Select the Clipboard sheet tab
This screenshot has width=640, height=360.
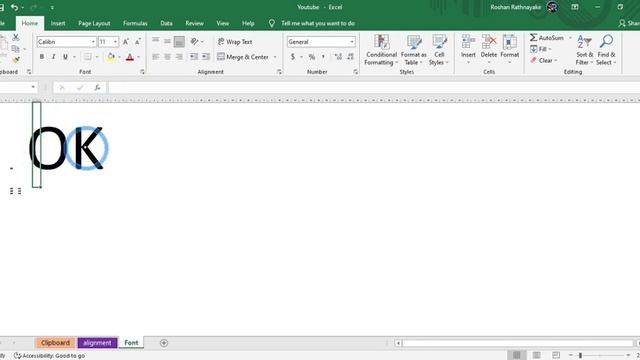[55, 343]
